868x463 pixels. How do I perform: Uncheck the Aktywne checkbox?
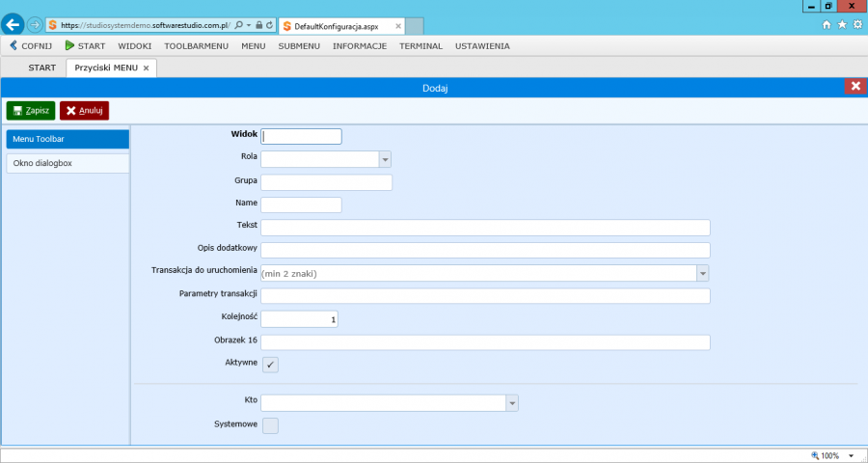pos(270,365)
